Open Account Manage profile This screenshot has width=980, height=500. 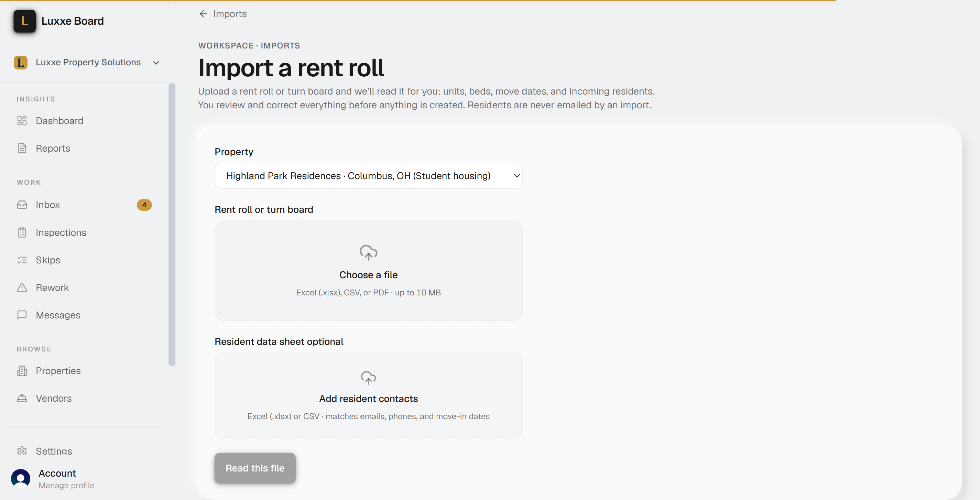coord(66,479)
